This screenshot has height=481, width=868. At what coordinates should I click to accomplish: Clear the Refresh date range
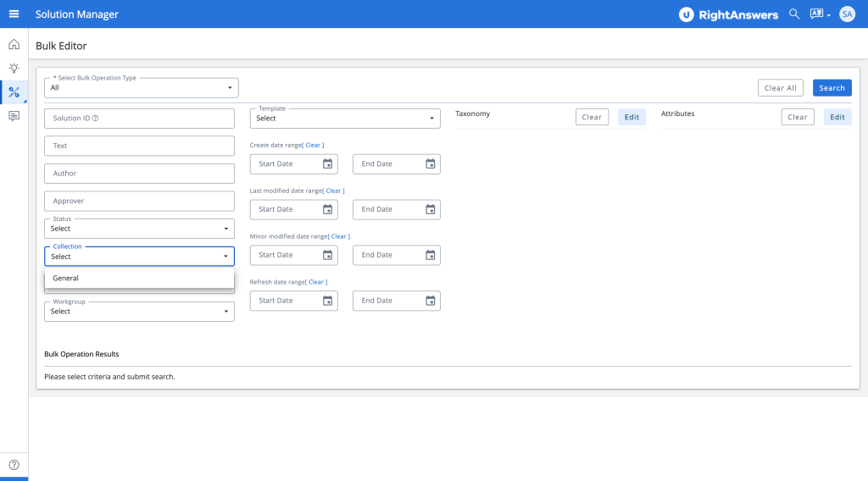(316, 282)
